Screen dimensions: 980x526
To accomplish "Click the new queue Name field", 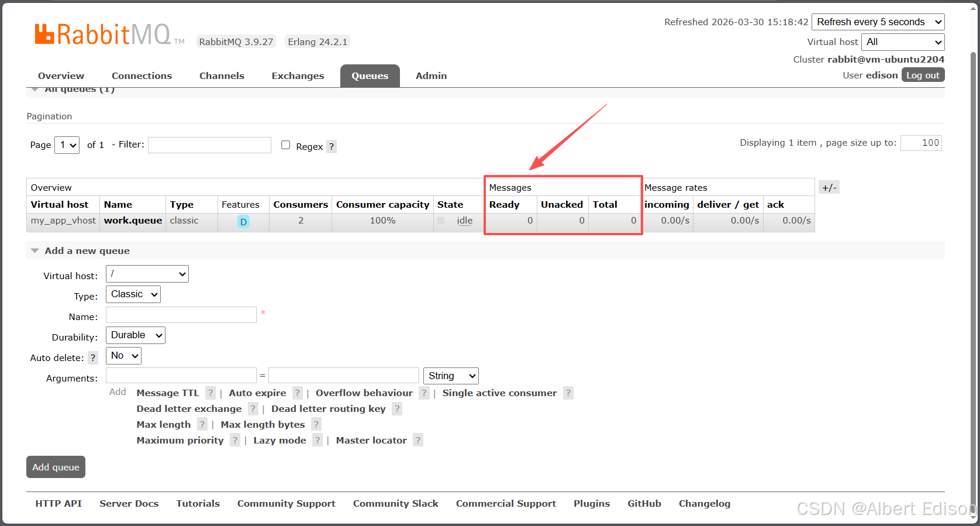I will tap(181, 315).
